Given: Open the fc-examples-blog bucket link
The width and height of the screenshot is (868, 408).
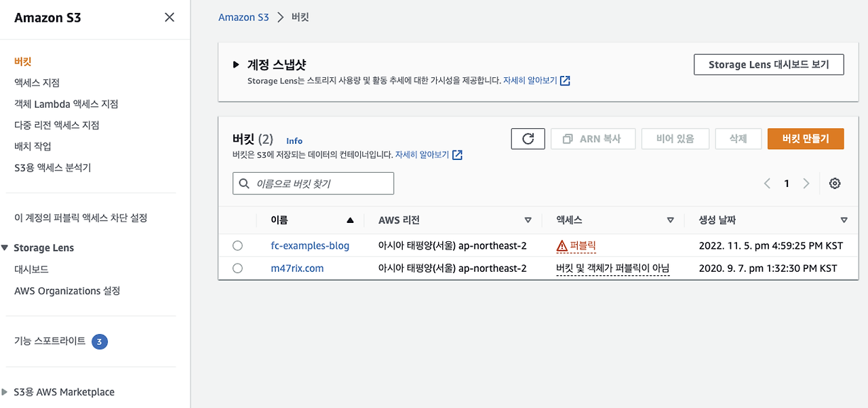Looking at the screenshot, I should click(310, 246).
